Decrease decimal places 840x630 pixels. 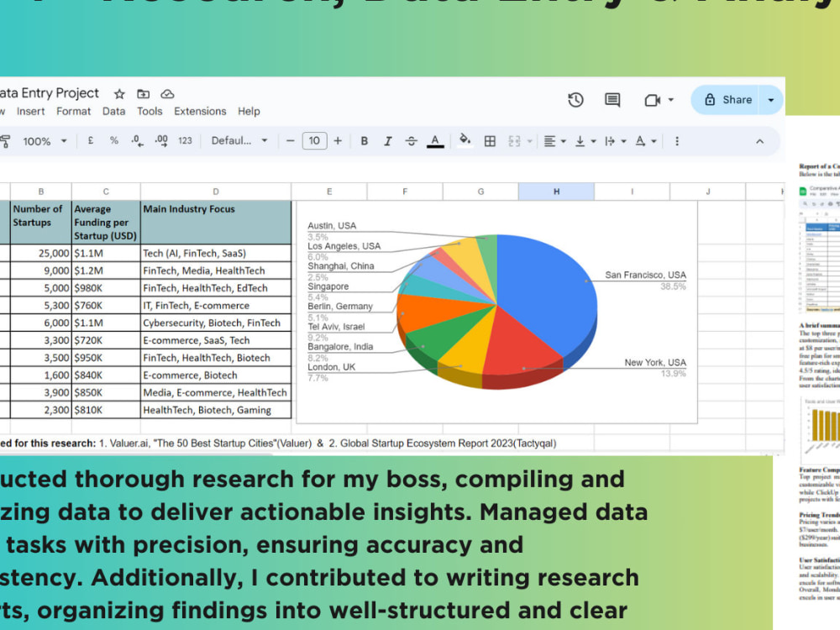137,141
